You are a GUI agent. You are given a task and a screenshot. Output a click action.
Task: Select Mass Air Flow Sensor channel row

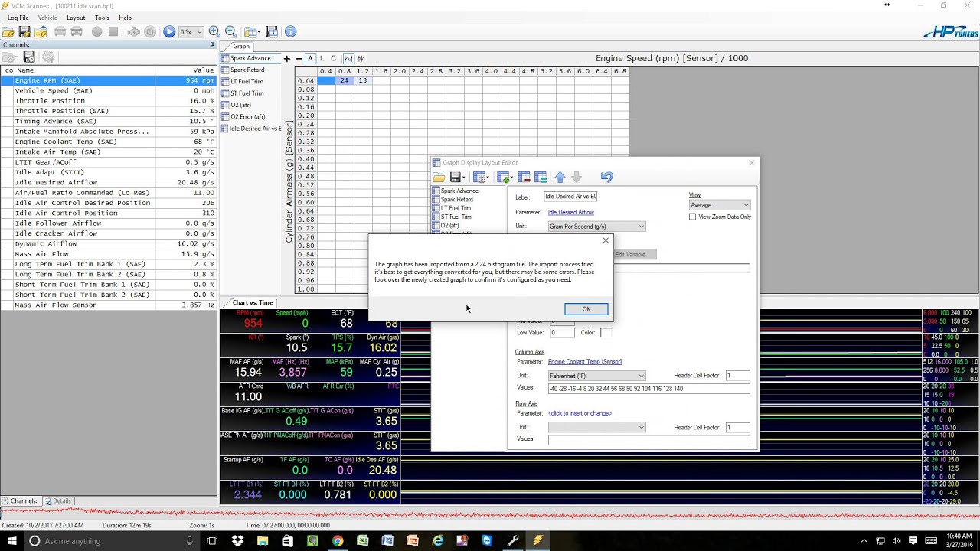pos(109,305)
